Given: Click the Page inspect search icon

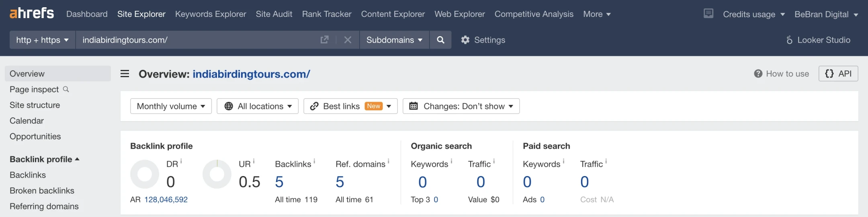Looking at the screenshot, I should [x=66, y=89].
